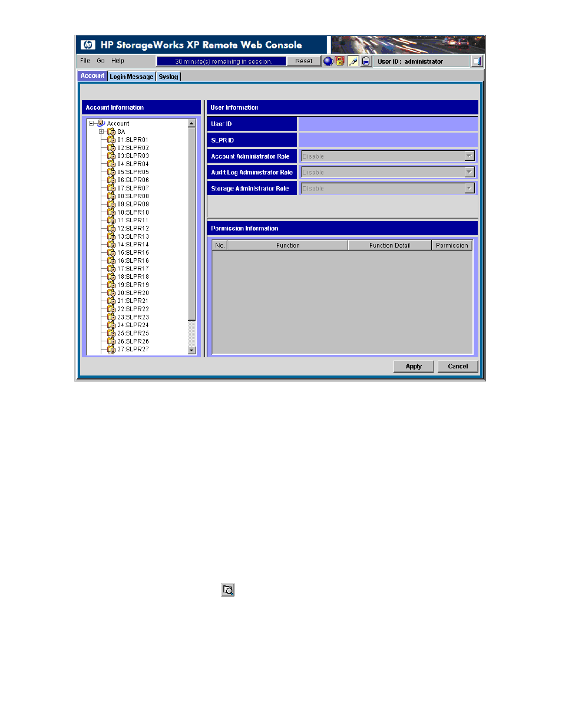Select 22:SLPR22 in the tree
562x728 pixels.
(133, 309)
